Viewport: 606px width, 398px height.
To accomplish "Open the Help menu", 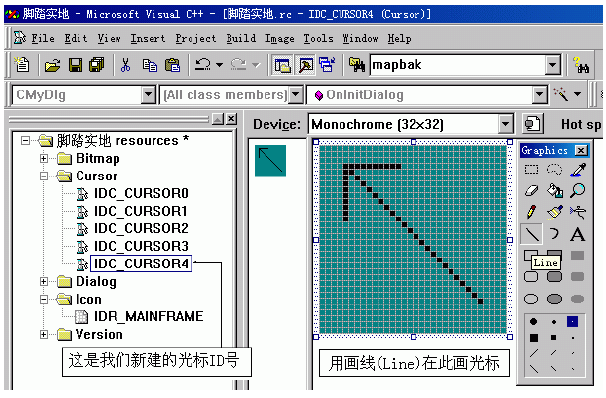I will [399, 38].
